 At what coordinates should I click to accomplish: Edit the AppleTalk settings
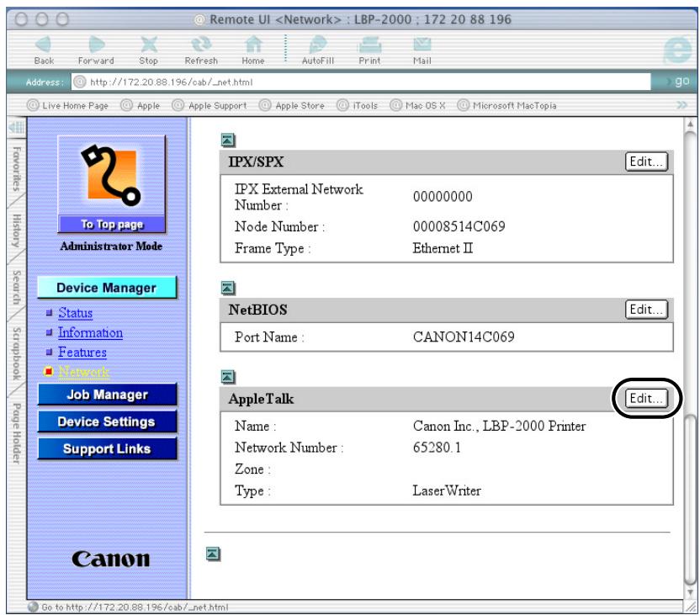click(x=646, y=398)
